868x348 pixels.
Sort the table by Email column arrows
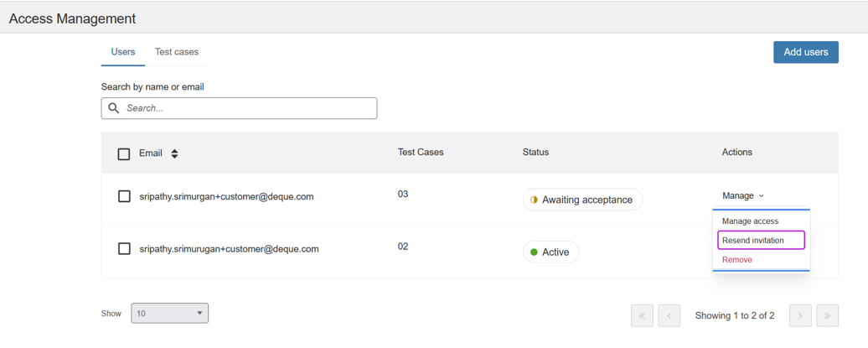click(x=174, y=153)
